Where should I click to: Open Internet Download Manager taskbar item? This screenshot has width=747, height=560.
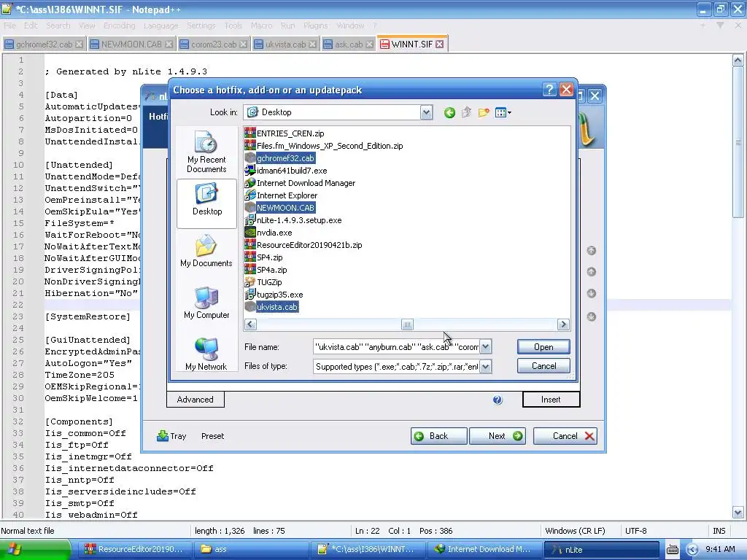point(485,550)
